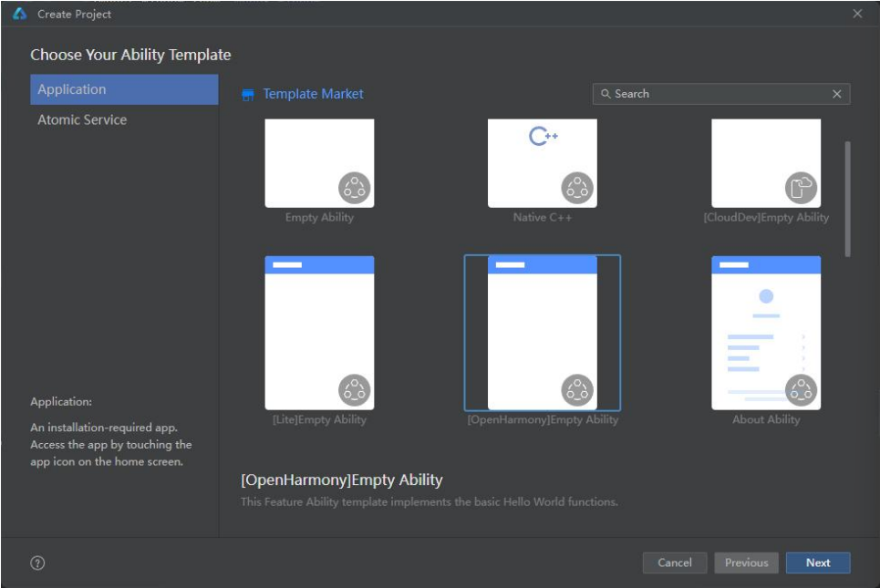Click the [OpenHarmony]Empty Ability description heading
The width and height of the screenshot is (880, 588).
342,480
